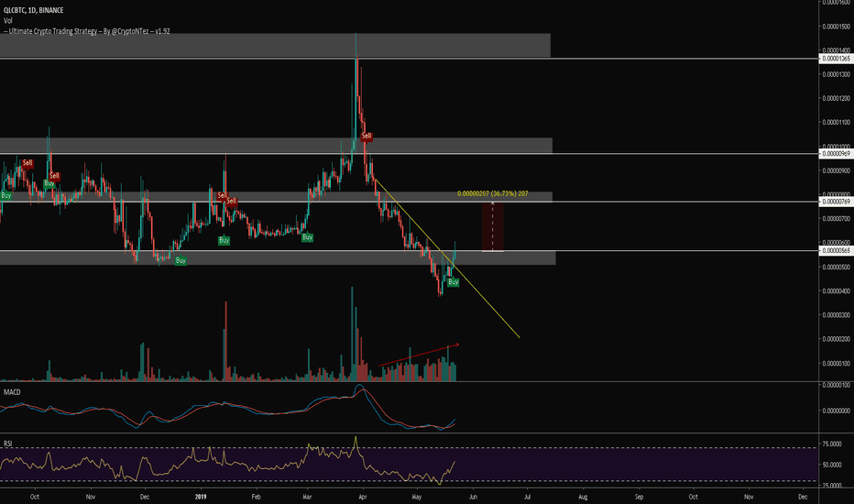The width and height of the screenshot is (854, 504).
Task: Click the 0.00000769 horizontal line price tag
Action: pyautogui.click(x=836, y=202)
